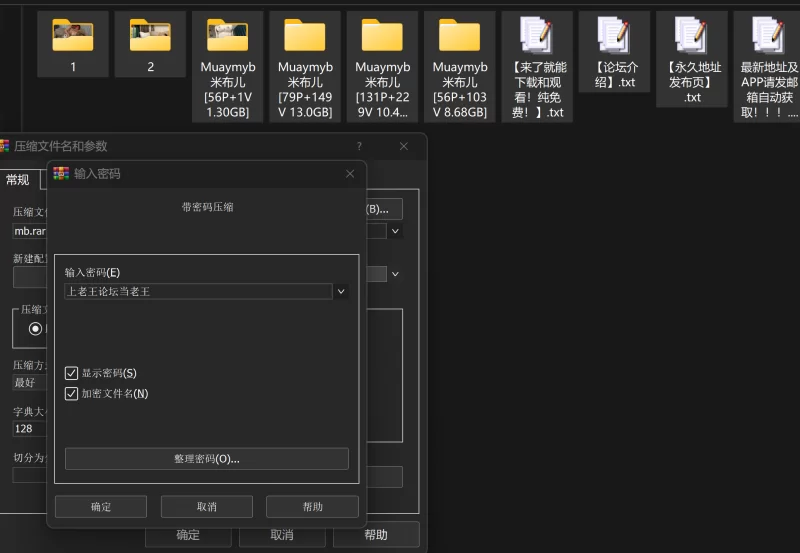
Task: Expand the archive name dropdown arrow
Action: (395, 231)
